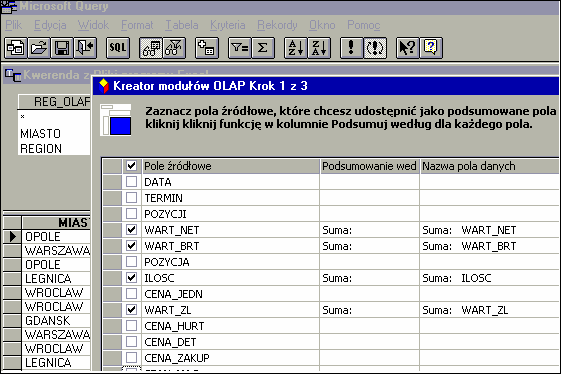This screenshot has height=374, width=561.
Task: Check the POZYCJI field checkbox
Action: [131, 214]
